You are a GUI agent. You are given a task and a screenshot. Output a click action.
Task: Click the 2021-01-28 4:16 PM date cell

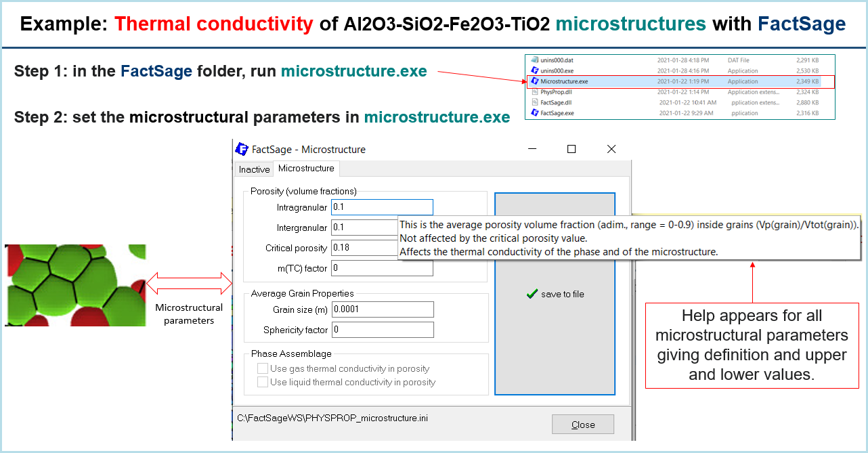[683, 70]
